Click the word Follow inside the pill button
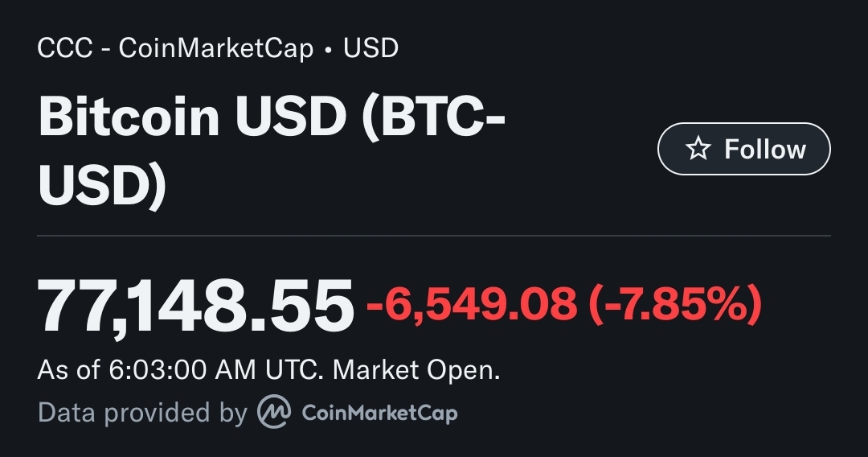 pos(765,149)
